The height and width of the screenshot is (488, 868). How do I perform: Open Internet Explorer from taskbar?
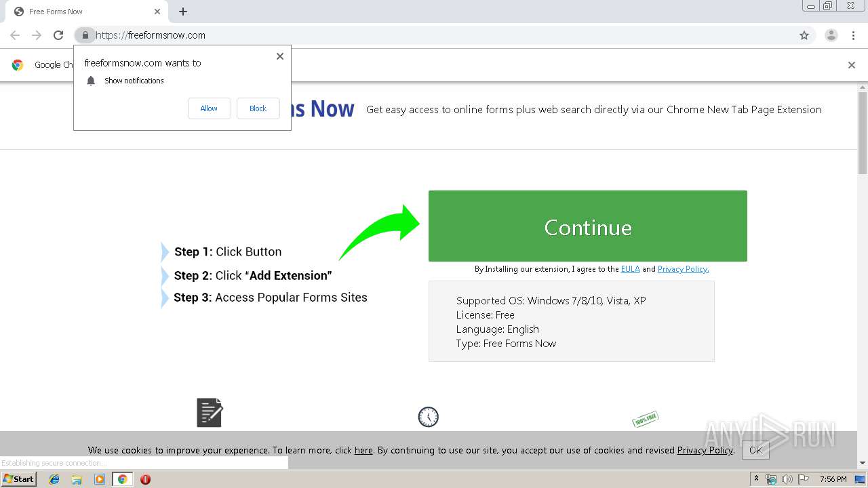[x=54, y=479]
